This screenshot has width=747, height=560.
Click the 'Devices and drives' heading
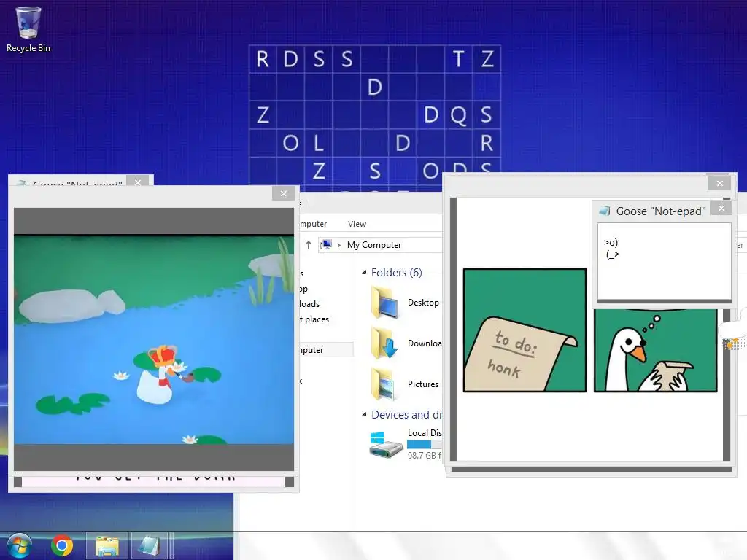[x=407, y=415]
